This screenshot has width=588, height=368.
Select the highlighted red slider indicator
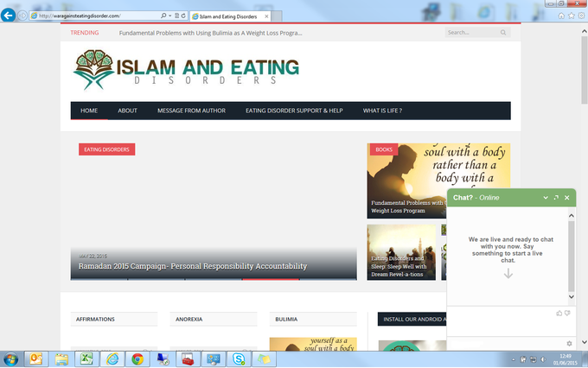(x=271, y=279)
